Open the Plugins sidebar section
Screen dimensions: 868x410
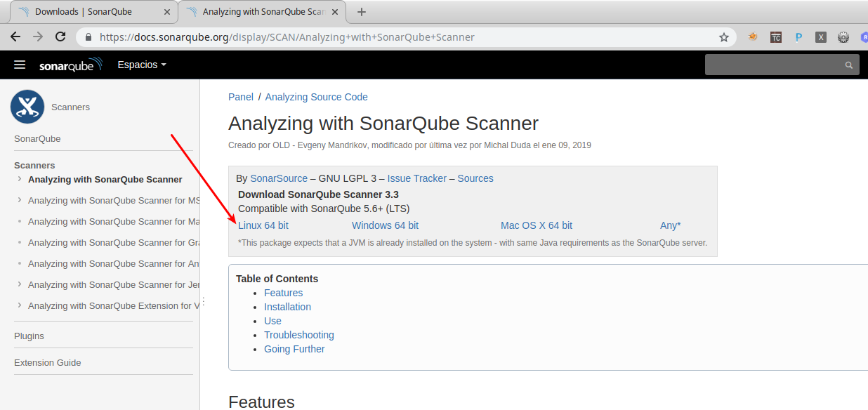(29, 336)
